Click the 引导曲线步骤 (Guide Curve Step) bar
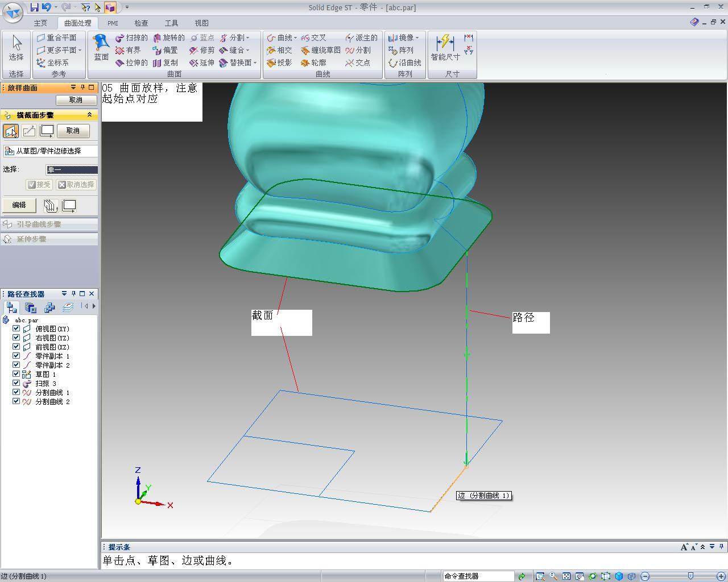 pyautogui.click(x=49, y=224)
